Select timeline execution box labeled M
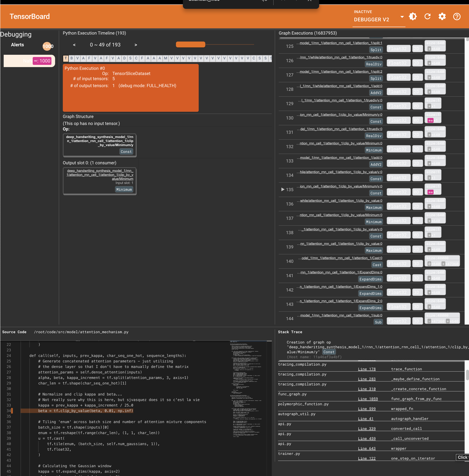This screenshot has height=476, width=469. (165, 58)
